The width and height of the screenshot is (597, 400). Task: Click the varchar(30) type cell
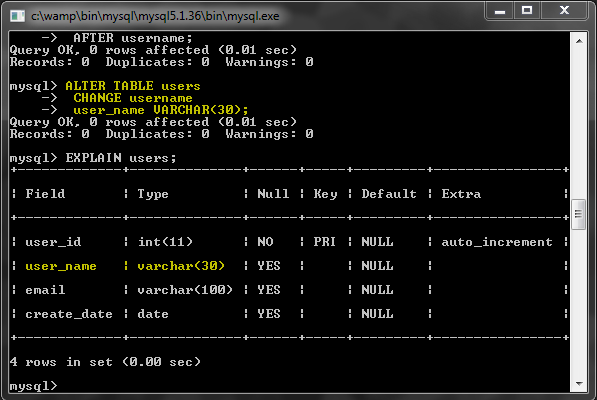coord(181,266)
